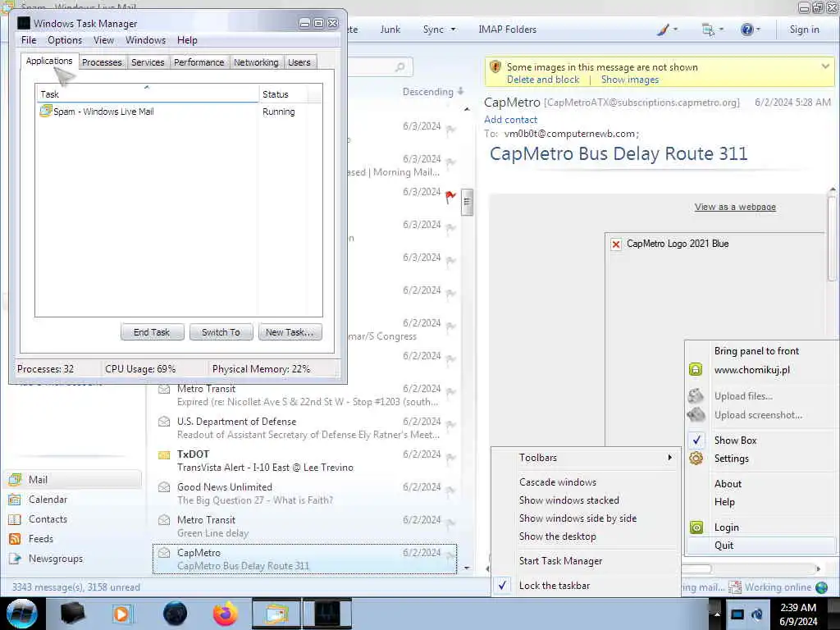Click the envelope icon beside TxDOT message

tap(164, 454)
